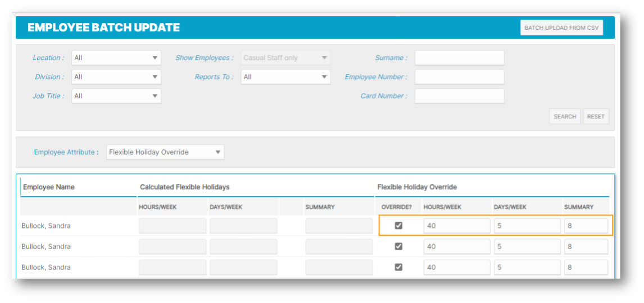Viewport: 644px width, 303px height.
Task: Edit override Days/Week 5 in third row
Action: tap(527, 267)
